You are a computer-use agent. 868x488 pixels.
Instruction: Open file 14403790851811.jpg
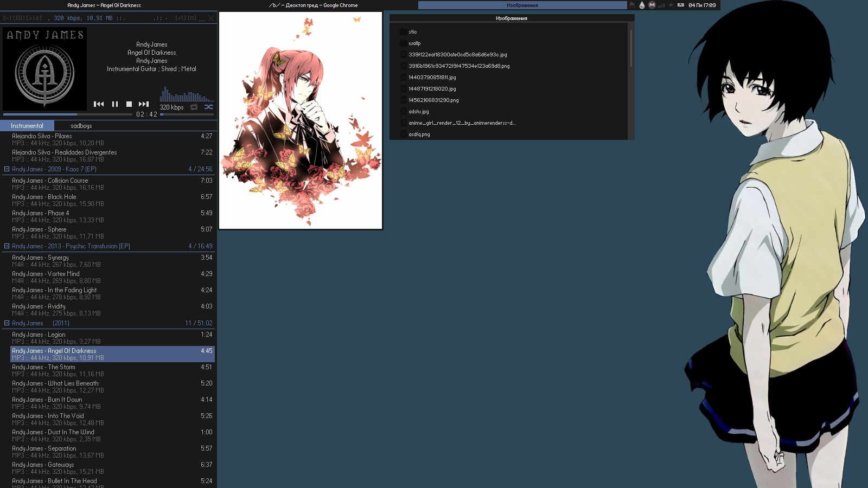tap(432, 78)
